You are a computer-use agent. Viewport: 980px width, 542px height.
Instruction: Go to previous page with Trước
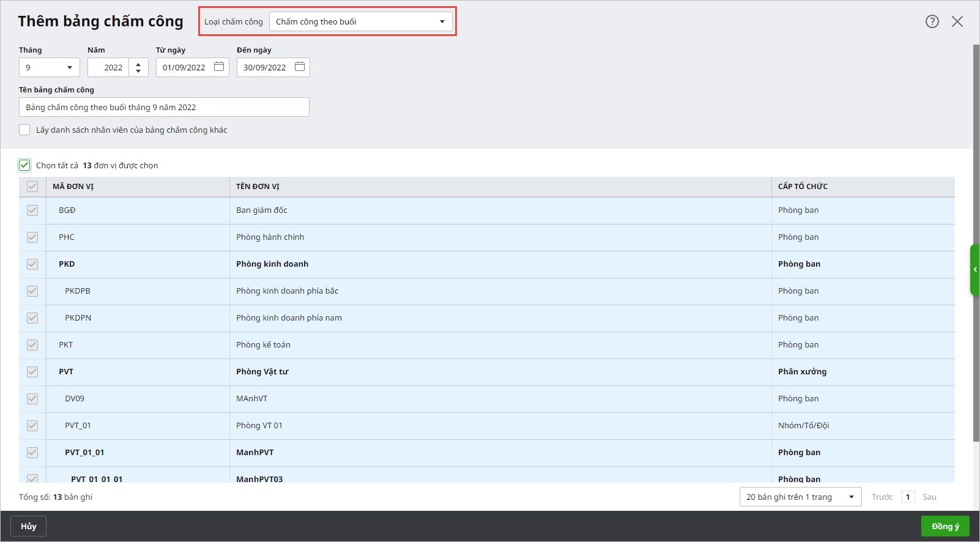click(882, 497)
